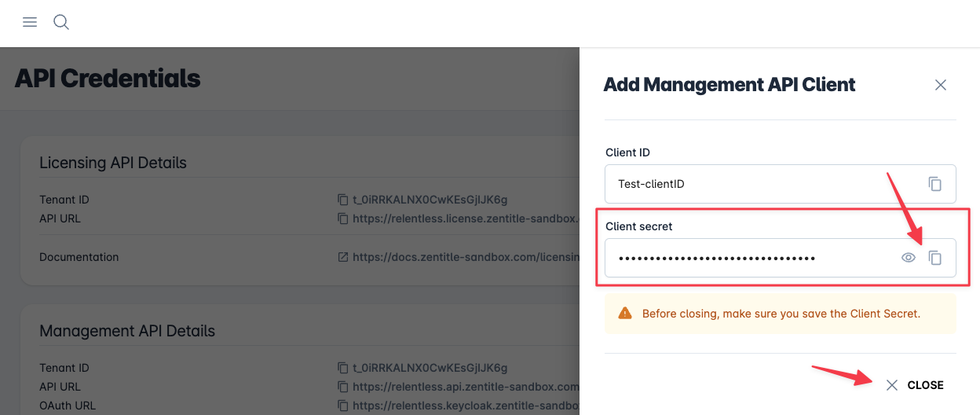Dismiss panel with top-right X icon
The width and height of the screenshot is (980, 415).
(940, 85)
